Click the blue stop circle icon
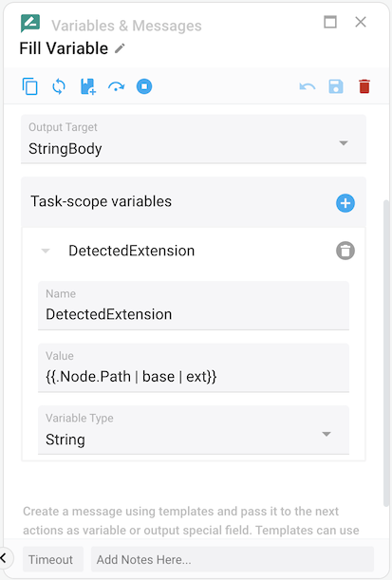Viewport: 392px width, 580px height. [144, 86]
